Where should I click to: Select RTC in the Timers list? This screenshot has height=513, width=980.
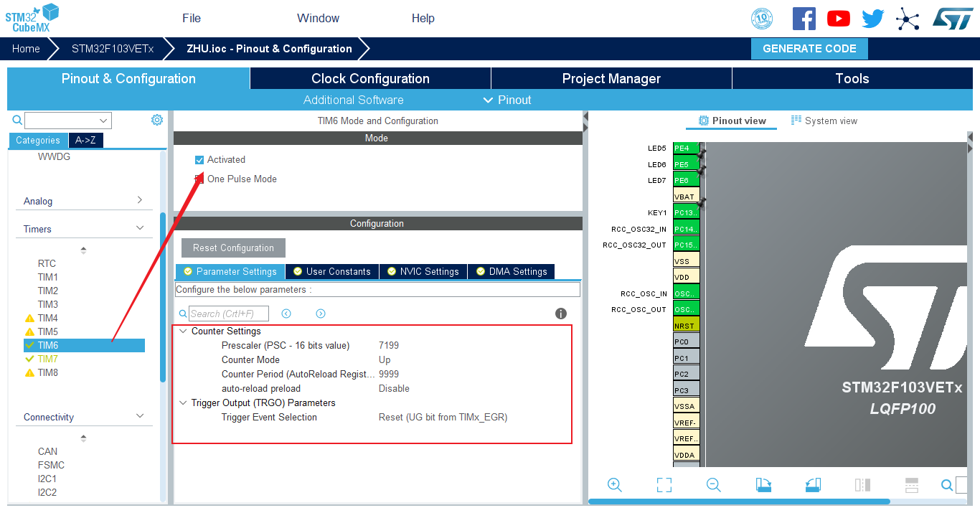[x=47, y=263]
